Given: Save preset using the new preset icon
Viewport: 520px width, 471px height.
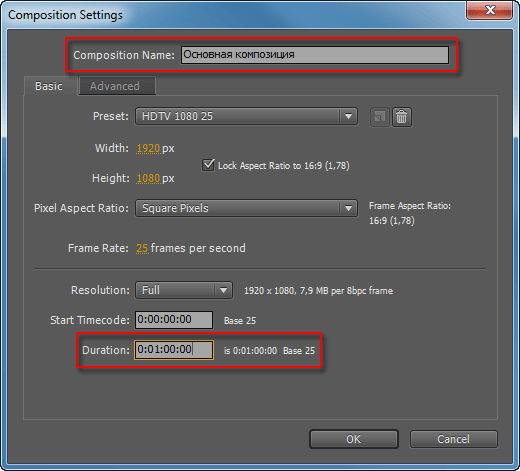Looking at the screenshot, I should point(380,117).
